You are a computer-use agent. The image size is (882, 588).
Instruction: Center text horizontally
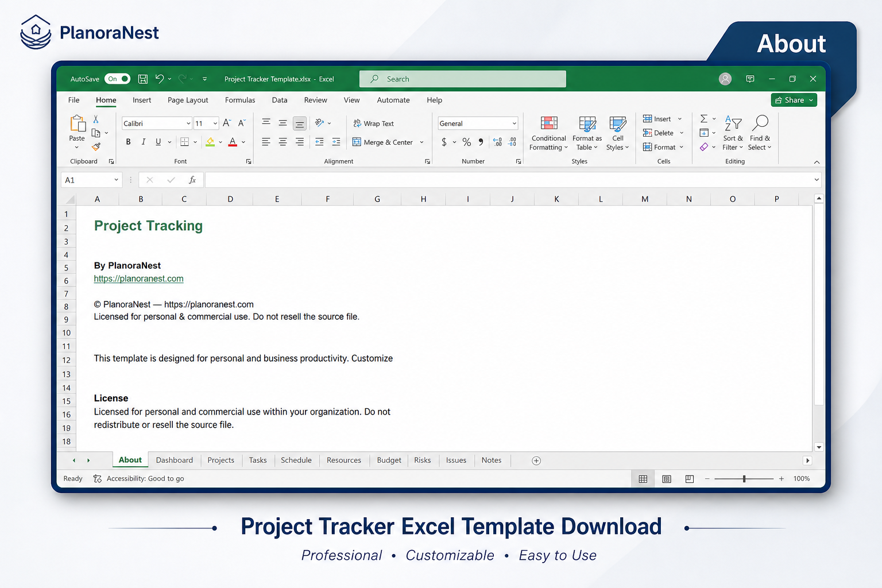click(283, 142)
